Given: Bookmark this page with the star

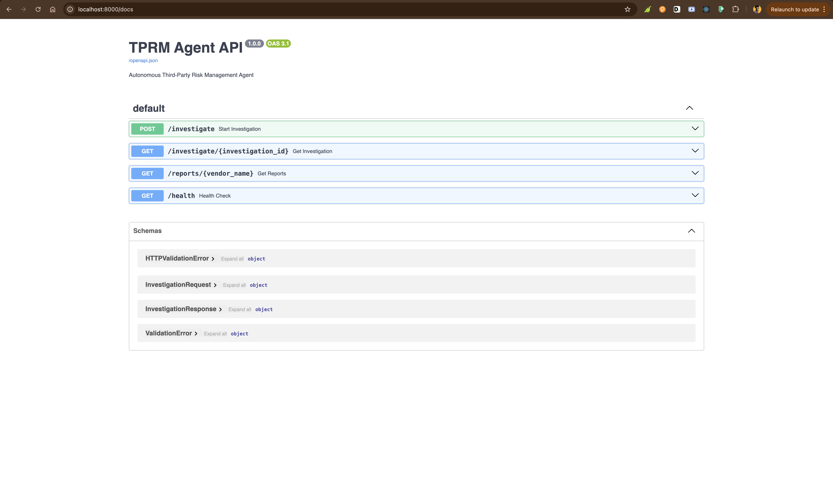Looking at the screenshot, I should [627, 9].
